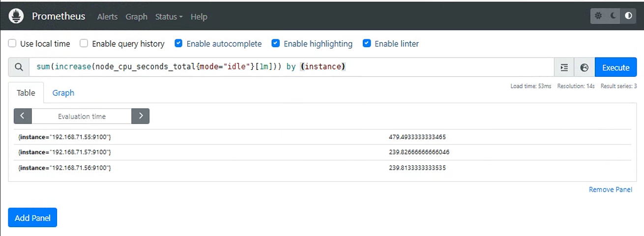Image resolution: width=644 pixels, height=236 pixels.
Task: Click the Add Panel button
Action: coord(32,218)
